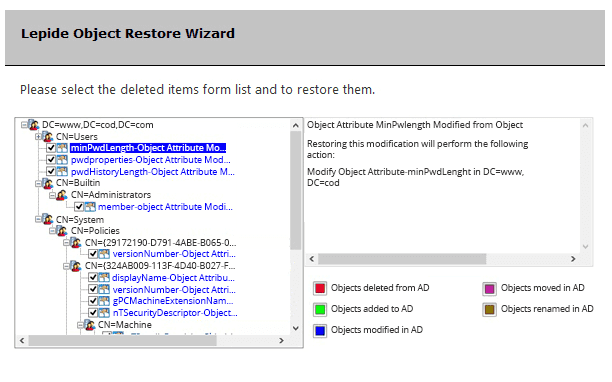Viewport: 612px width, 382px height.
Task: Click tree panel vertical scrollbar up arrow
Action: click(296, 125)
